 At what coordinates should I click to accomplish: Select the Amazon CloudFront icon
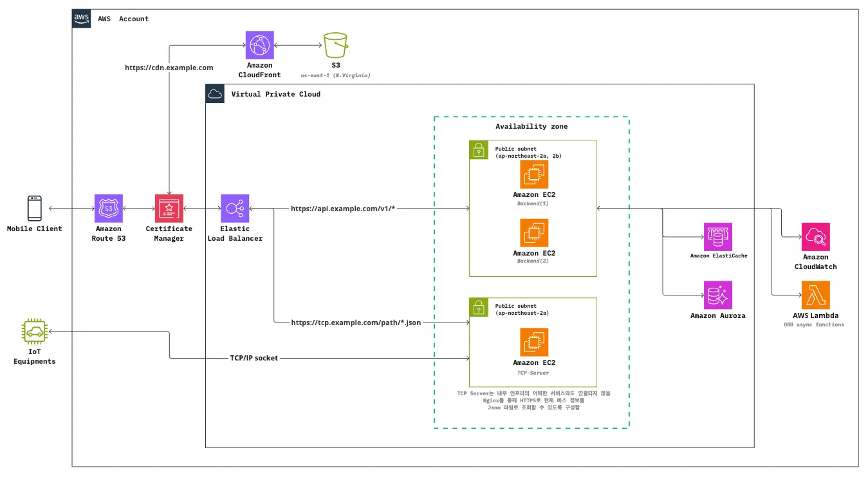click(260, 44)
